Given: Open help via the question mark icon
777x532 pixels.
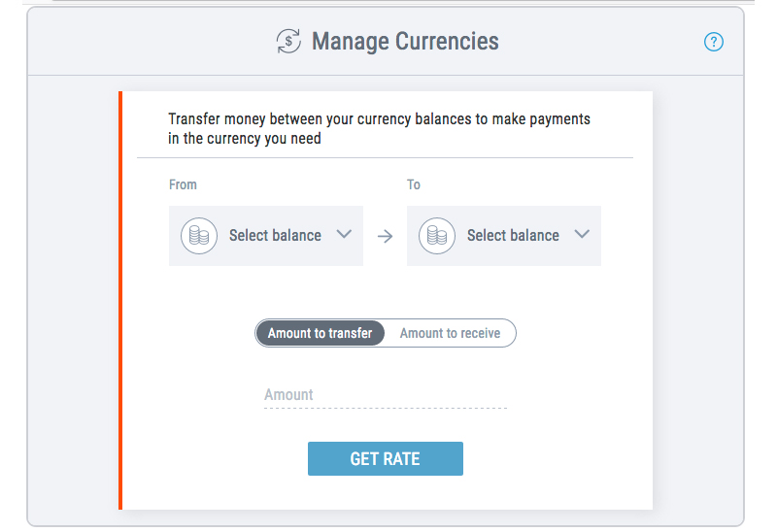Looking at the screenshot, I should (714, 42).
